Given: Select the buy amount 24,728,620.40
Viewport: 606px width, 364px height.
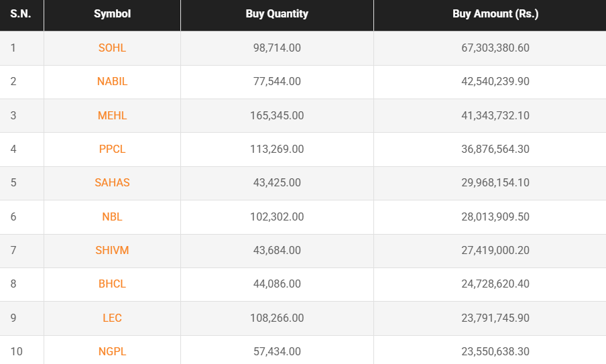Looking at the screenshot, I should 495,284.
